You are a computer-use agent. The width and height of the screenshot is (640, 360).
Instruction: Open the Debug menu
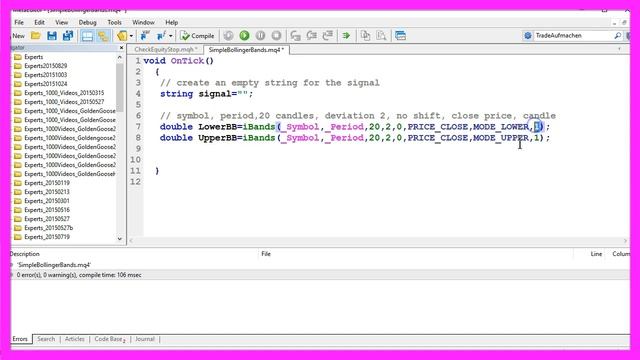87,22
